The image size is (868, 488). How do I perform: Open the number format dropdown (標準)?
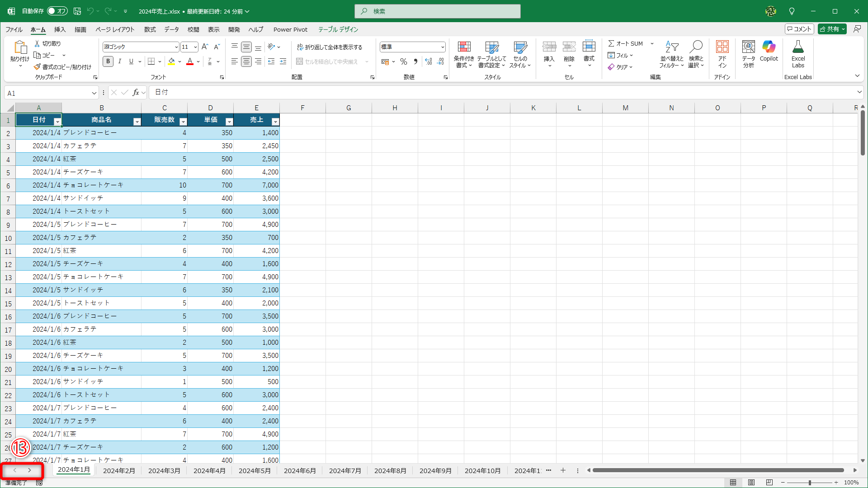point(442,47)
